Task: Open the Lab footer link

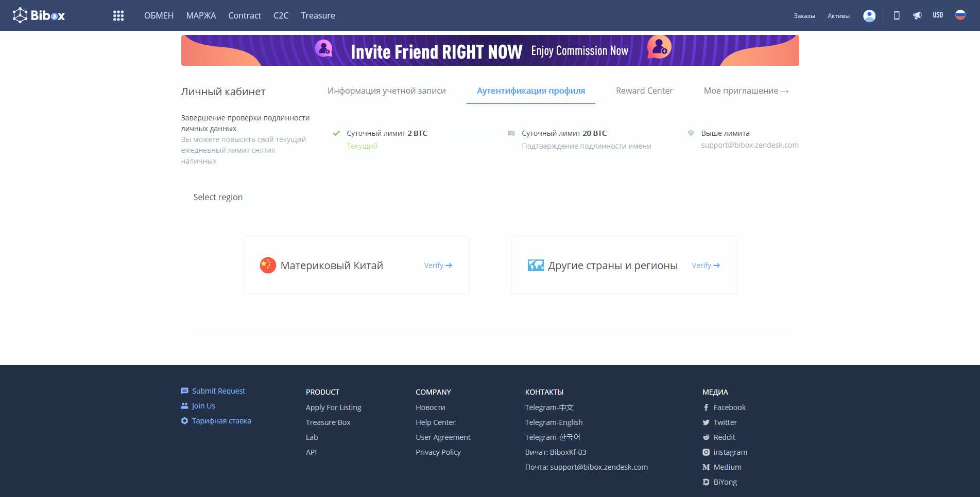Action: coord(312,437)
